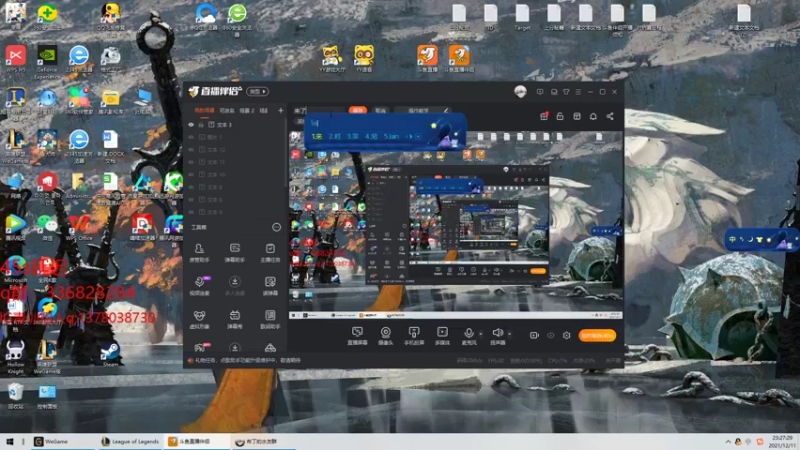Toggle the 中 language mode on the floating IME bar
The width and height of the screenshot is (800, 450).
[733, 239]
